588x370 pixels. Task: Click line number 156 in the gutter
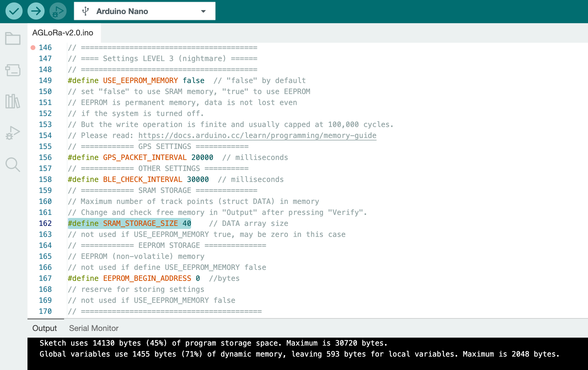[45, 157]
